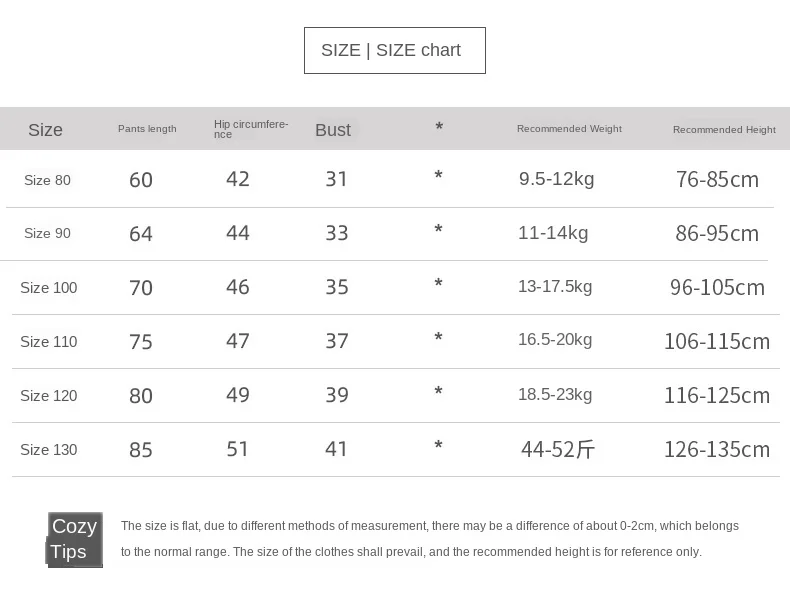The width and height of the screenshot is (790, 615).
Task: Click the Recommended Height header
Action: click(x=724, y=130)
